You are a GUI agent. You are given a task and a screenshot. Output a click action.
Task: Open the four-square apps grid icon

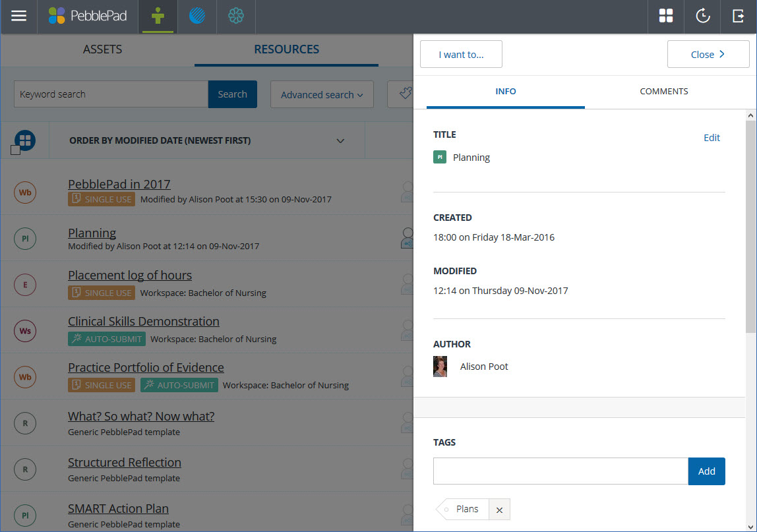coord(666,16)
